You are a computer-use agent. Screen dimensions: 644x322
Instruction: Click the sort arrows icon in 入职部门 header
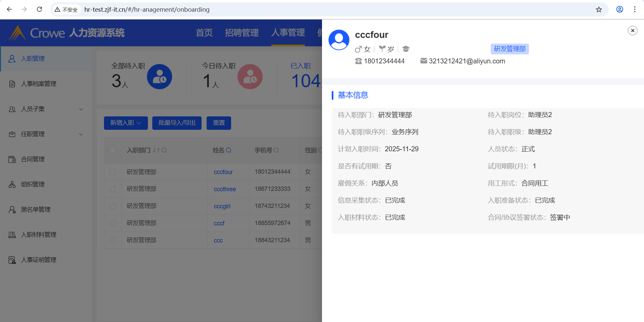point(156,150)
